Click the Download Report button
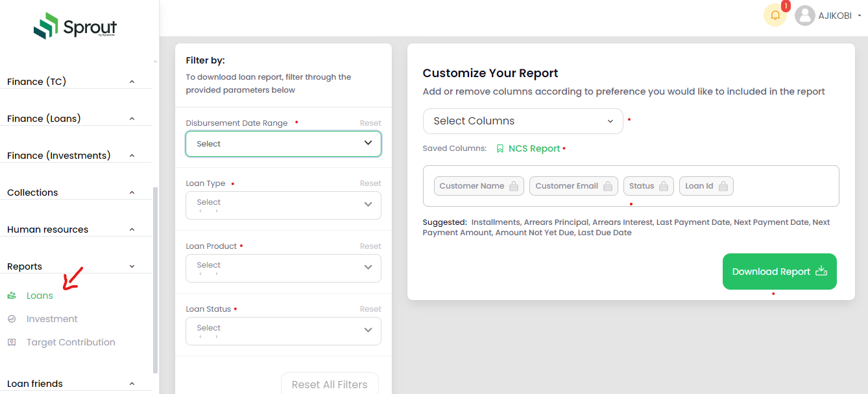Image resolution: width=868 pixels, height=394 pixels. pyautogui.click(x=779, y=272)
